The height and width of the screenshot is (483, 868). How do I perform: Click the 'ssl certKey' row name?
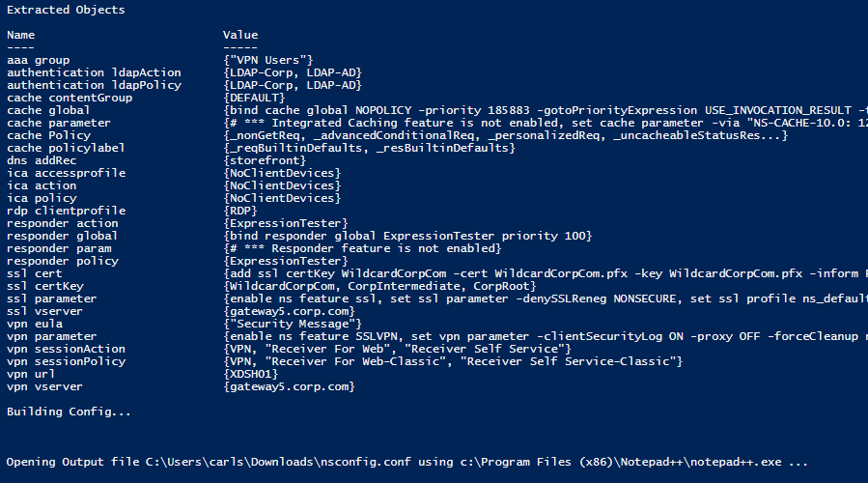[45, 286]
